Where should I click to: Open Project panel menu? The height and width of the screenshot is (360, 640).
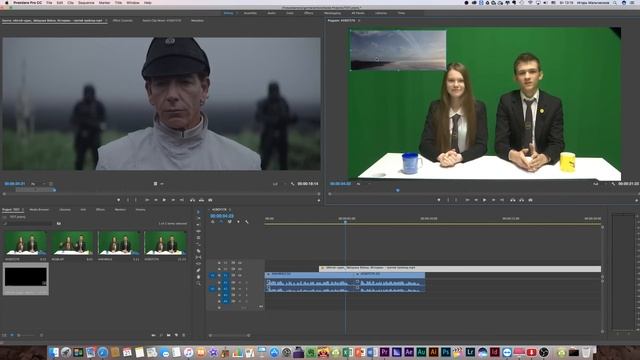tap(23, 210)
